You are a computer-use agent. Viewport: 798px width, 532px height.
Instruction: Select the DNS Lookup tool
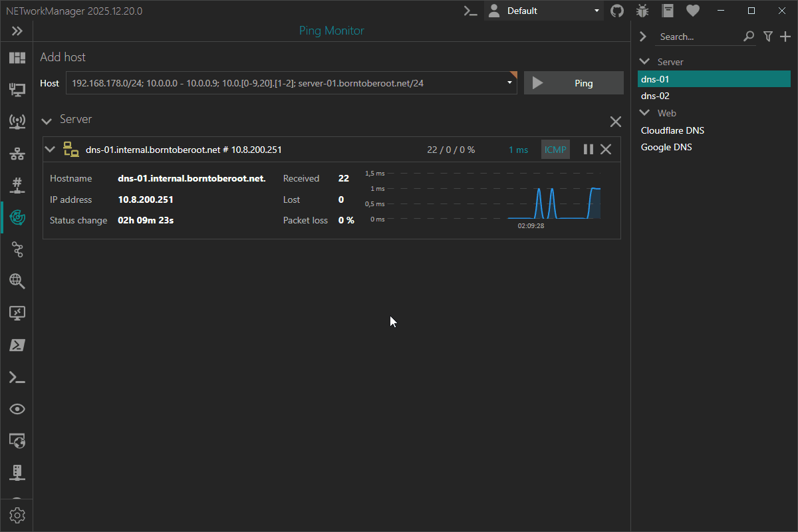(x=17, y=281)
